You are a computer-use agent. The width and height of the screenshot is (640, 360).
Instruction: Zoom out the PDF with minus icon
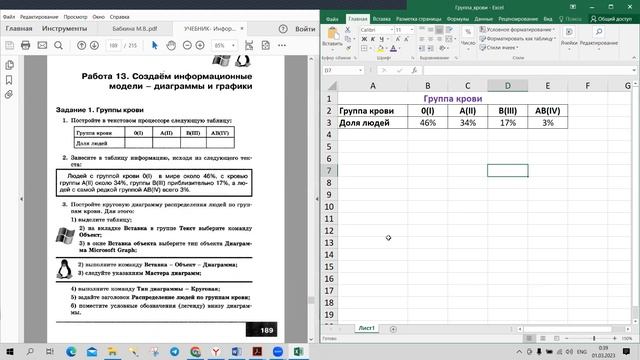coord(187,45)
